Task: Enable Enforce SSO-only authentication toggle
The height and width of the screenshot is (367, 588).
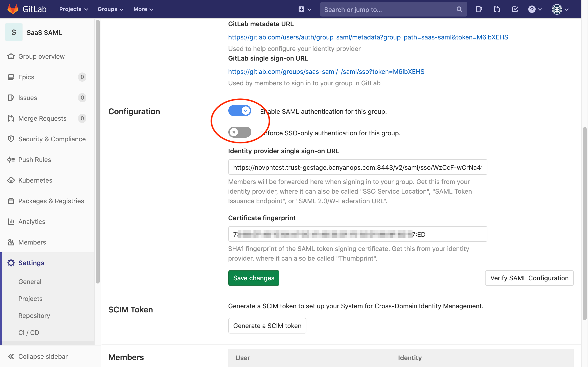Action: (x=240, y=132)
